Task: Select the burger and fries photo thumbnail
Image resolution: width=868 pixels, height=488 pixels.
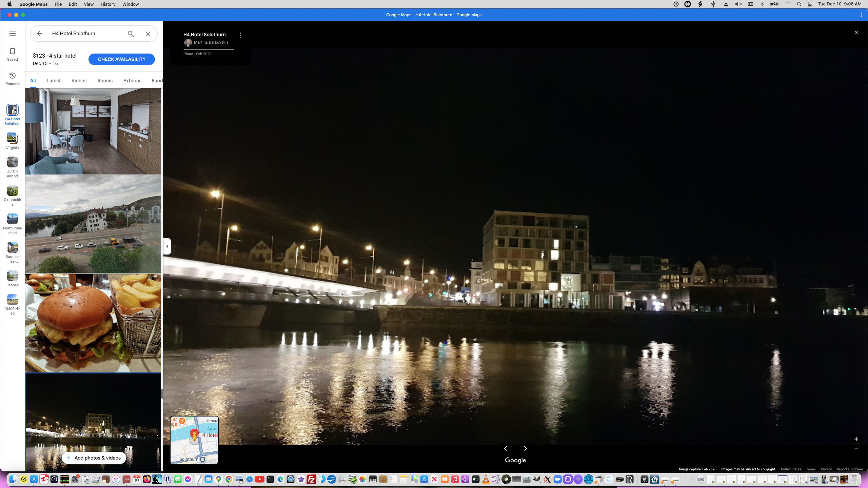Action: tap(93, 323)
